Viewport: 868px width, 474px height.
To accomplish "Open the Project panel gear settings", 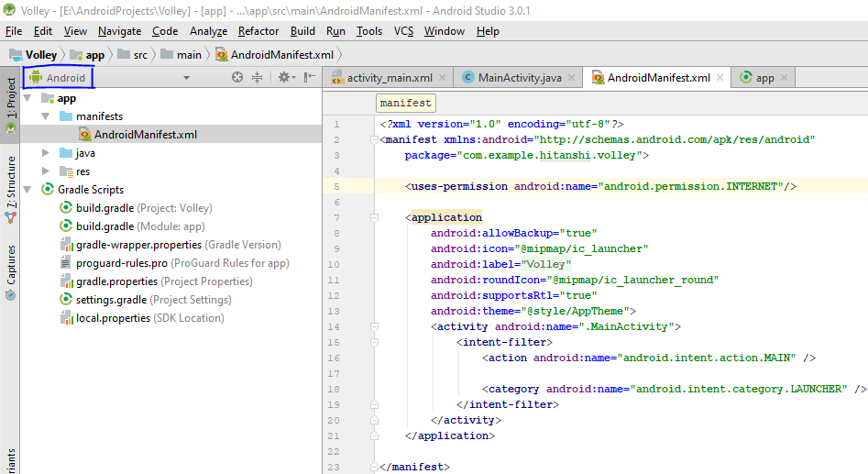I will [284, 78].
